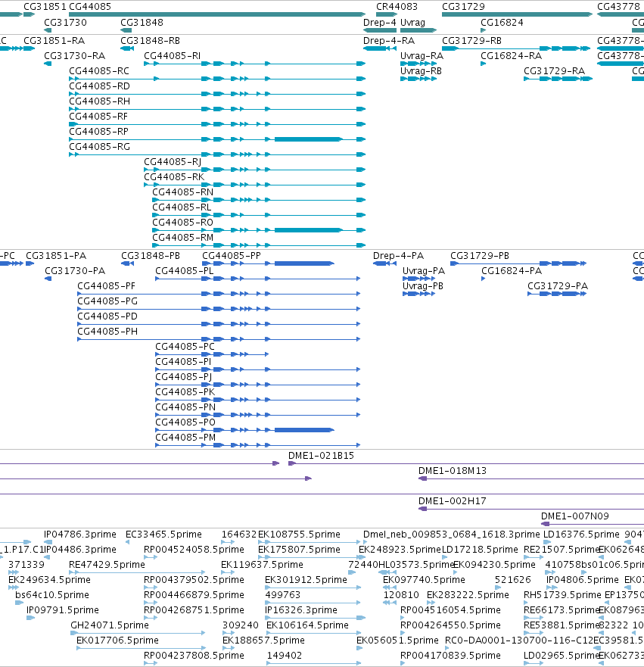Open the Drep-4-RA transcript label
Viewport: 644px width, 667px height.
pos(389,40)
